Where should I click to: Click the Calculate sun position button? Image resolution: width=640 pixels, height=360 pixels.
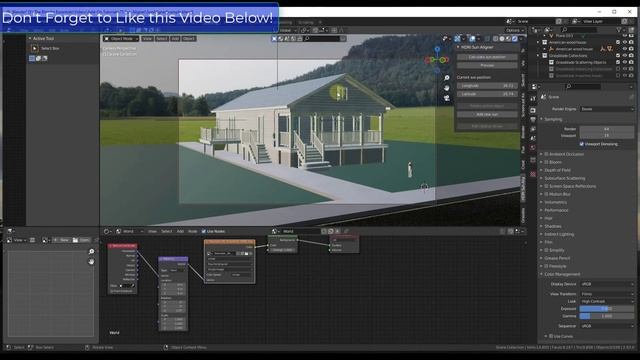(487, 57)
